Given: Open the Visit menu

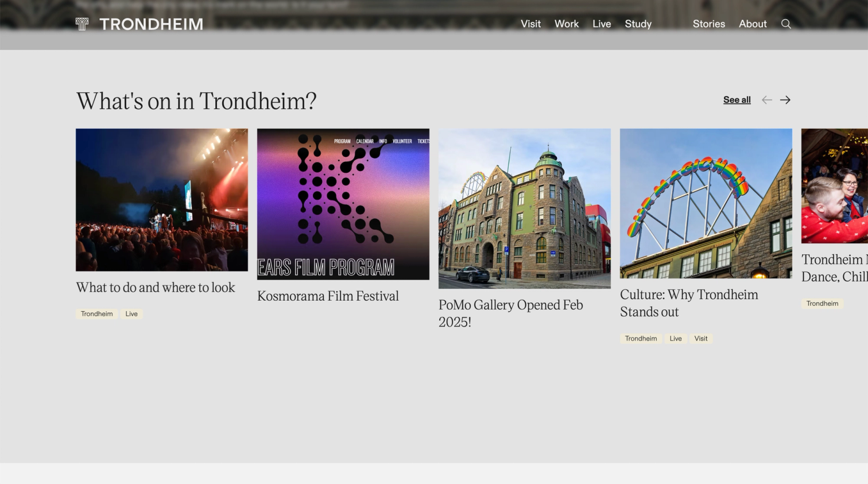Looking at the screenshot, I should pyautogui.click(x=530, y=24).
